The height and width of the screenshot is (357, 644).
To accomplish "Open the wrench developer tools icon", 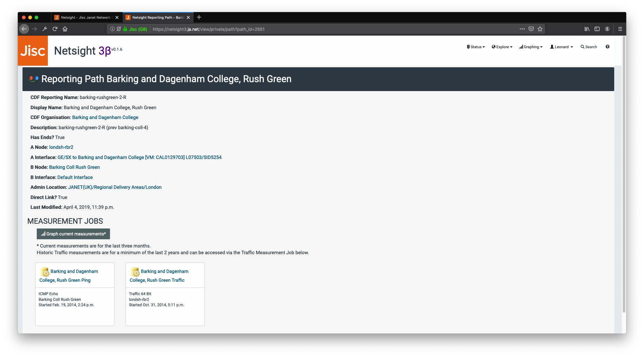I will [x=45, y=29].
